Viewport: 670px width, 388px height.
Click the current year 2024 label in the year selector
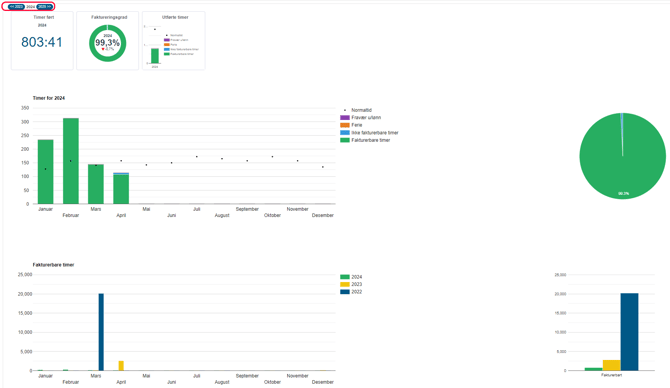pyautogui.click(x=31, y=7)
